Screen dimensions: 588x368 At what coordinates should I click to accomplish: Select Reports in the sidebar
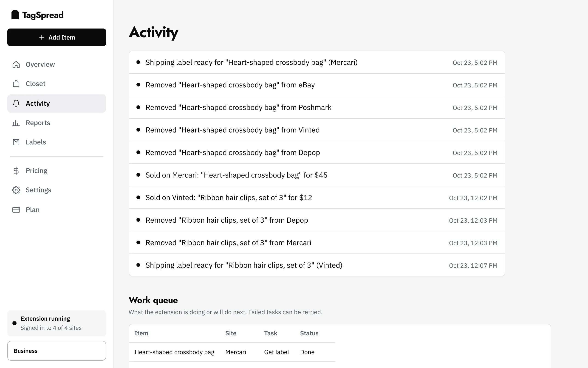[57, 123]
